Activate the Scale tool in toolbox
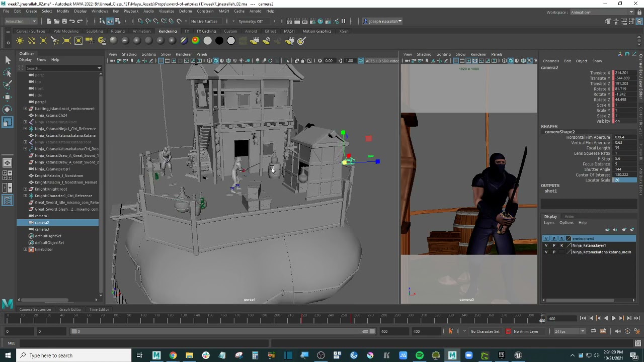The height and width of the screenshot is (362, 644). tap(8, 122)
